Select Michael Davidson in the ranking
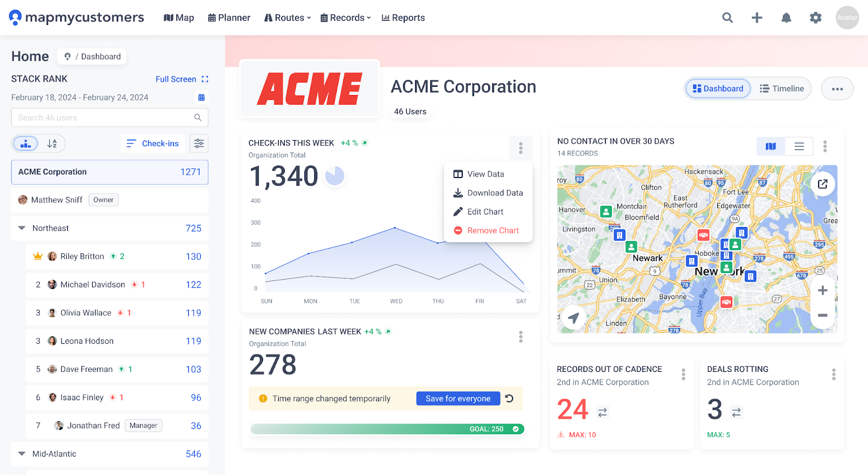 [x=117, y=284]
